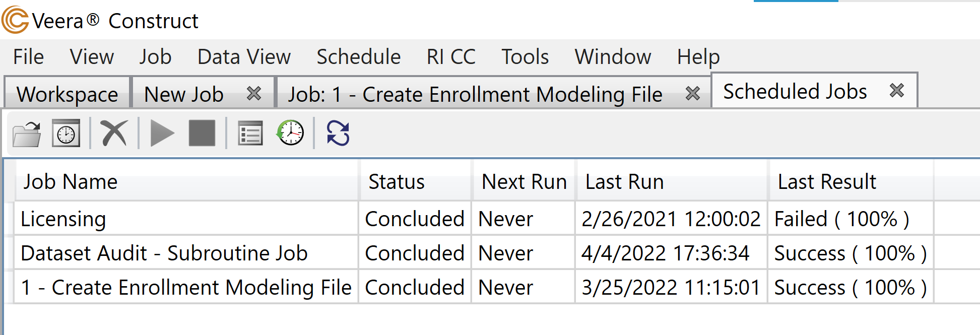Open the Window menu
This screenshot has height=335, width=980.
[613, 57]
